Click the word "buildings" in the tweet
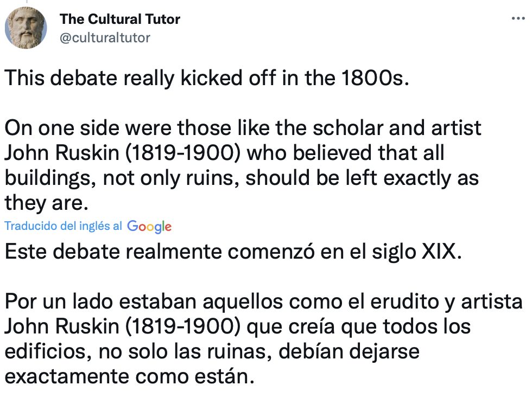 tap(47, 178)
